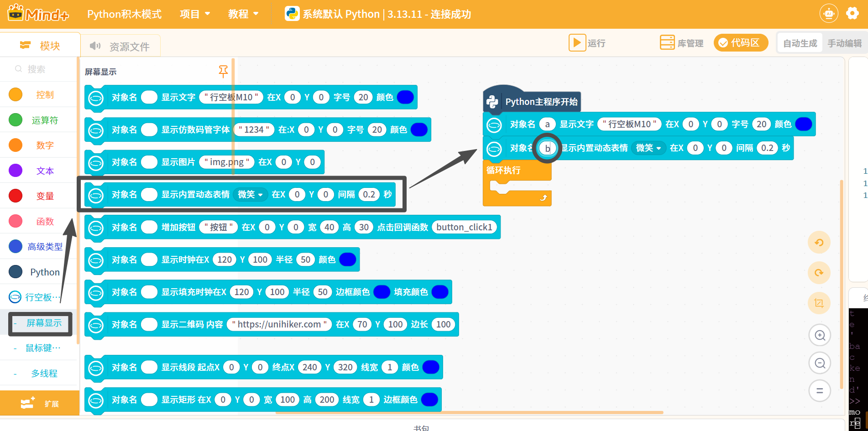
Task: Open settings gear in top bar
Action: coord(852,13)
